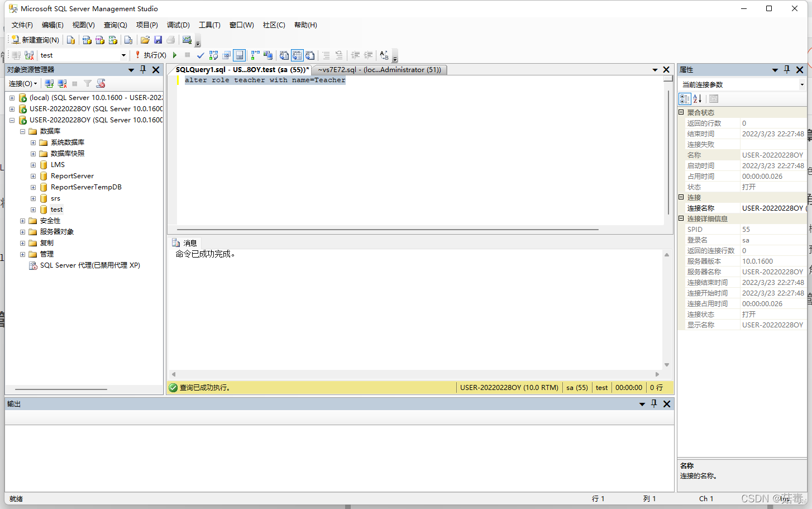
Task: Open a new Analysis Services DMX query
Action: point(100,40)
